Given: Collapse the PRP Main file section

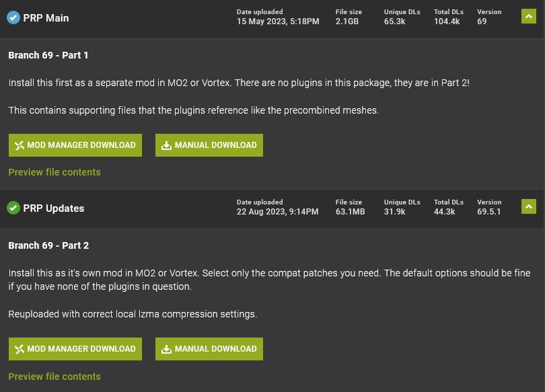Looking at the screenshot, I should [529, 16].
